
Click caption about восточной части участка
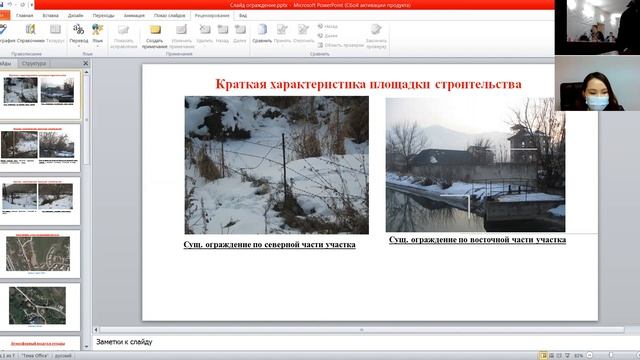[477, 240]
